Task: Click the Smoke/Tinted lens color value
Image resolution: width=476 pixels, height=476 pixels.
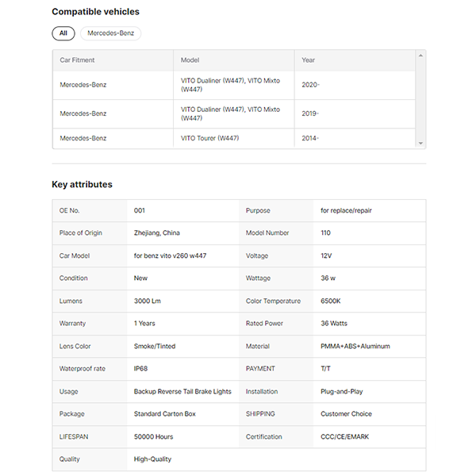Action: [x=155, y=346]
